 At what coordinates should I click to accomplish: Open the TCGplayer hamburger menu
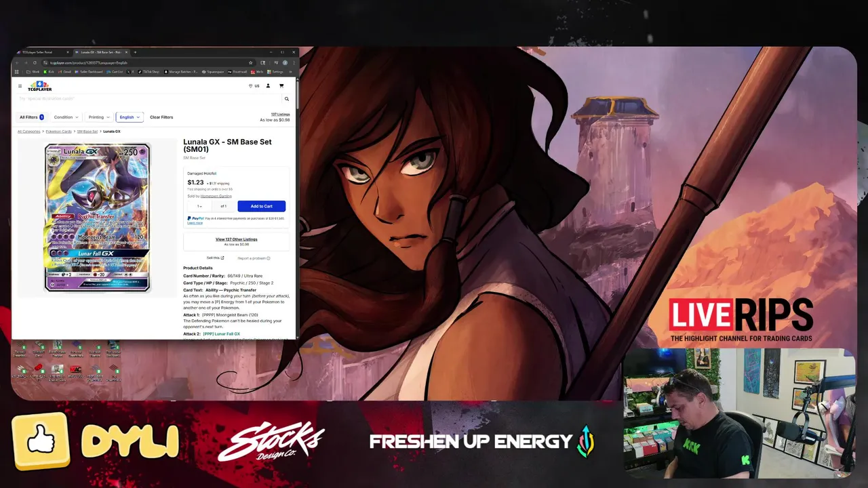20,86
